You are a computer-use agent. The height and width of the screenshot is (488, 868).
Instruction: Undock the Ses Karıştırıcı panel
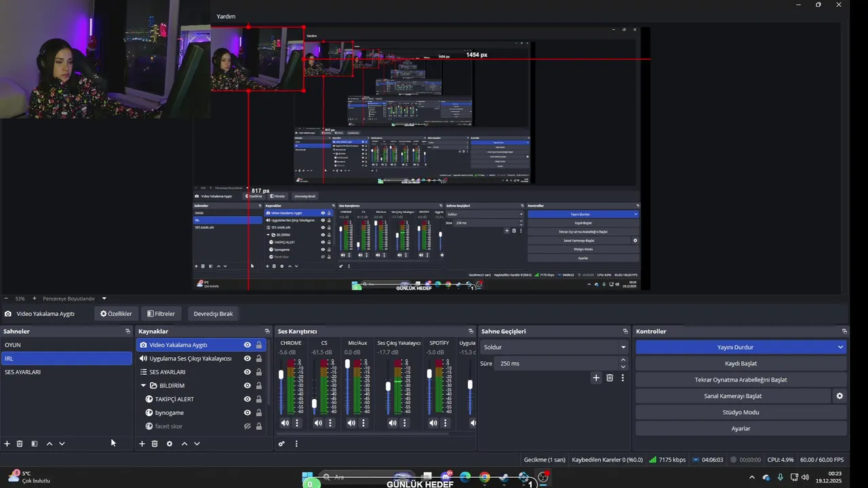[471, 331]
